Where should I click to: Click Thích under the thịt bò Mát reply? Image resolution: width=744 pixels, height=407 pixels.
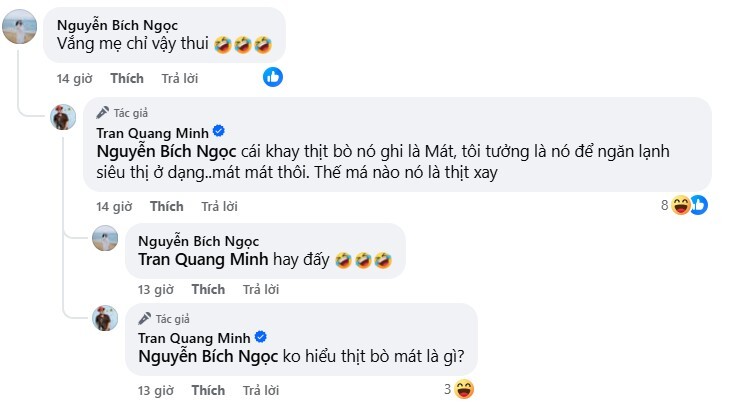166,207
